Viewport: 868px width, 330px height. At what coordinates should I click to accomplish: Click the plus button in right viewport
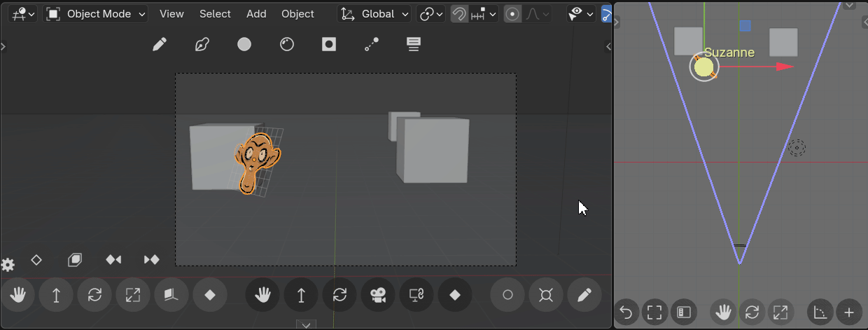(849, 312)
